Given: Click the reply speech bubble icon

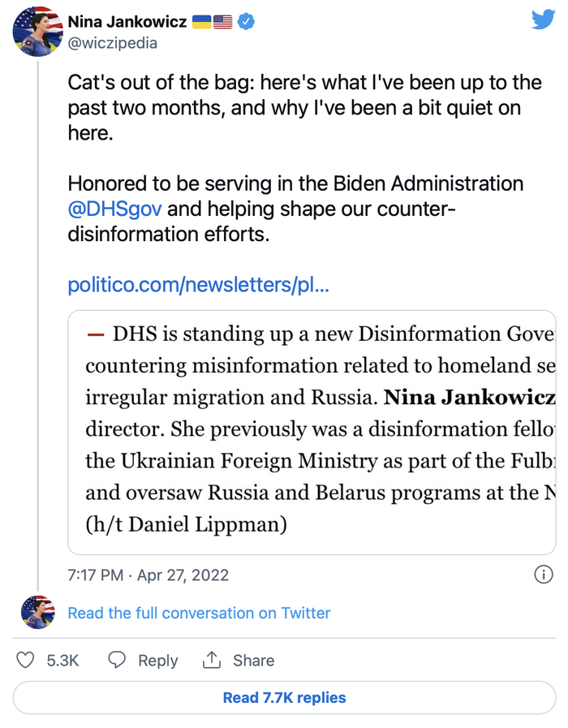Looking at the screenshot, I should (x=118, y=660).
